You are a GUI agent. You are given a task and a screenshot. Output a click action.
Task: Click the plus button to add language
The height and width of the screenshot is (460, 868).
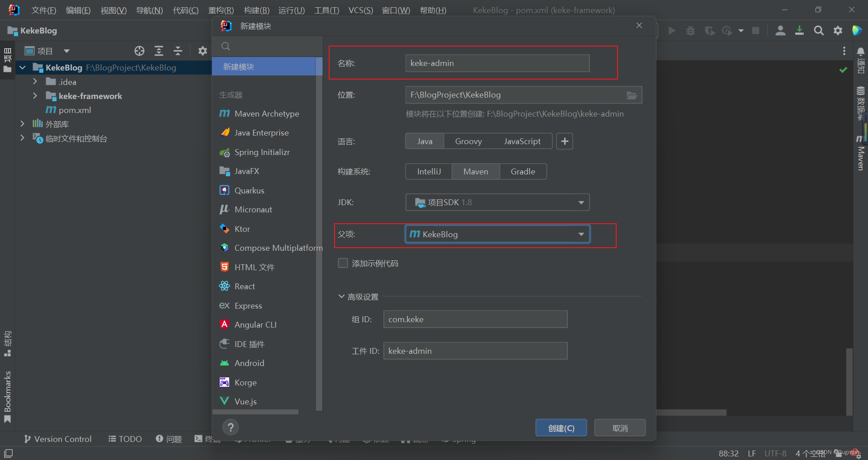[565, 141]
